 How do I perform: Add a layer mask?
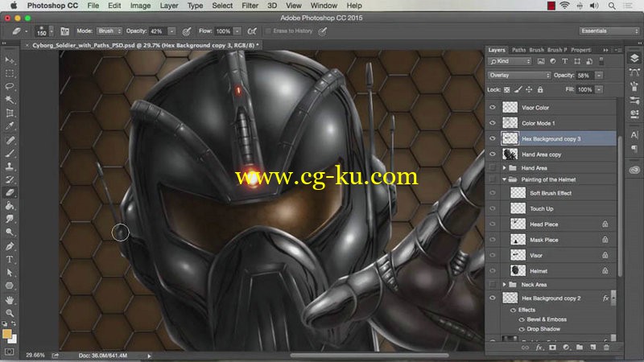(x=552, y=348)
